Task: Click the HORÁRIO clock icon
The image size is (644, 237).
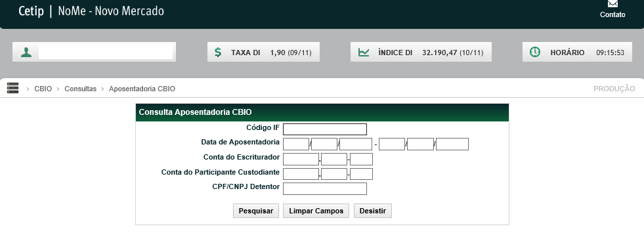Action: (535, 52)
